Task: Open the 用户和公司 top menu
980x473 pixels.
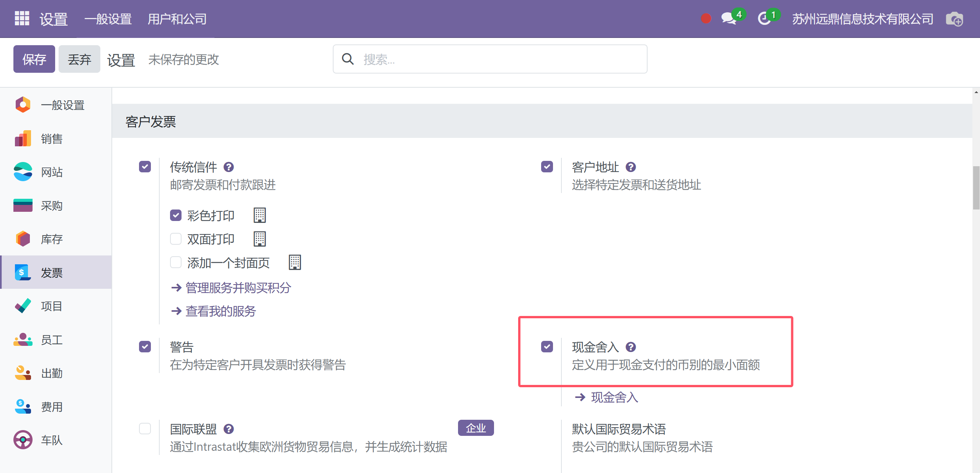Action: coord(177,19)
